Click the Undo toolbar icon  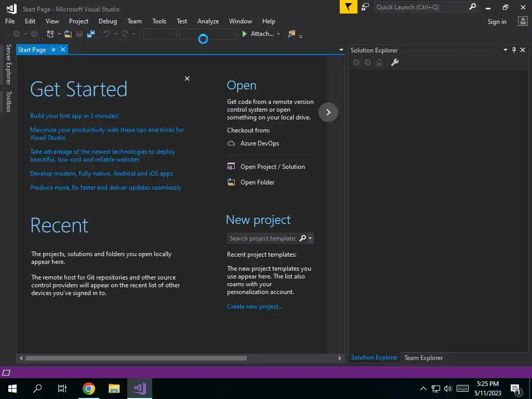tap(107, 34)
